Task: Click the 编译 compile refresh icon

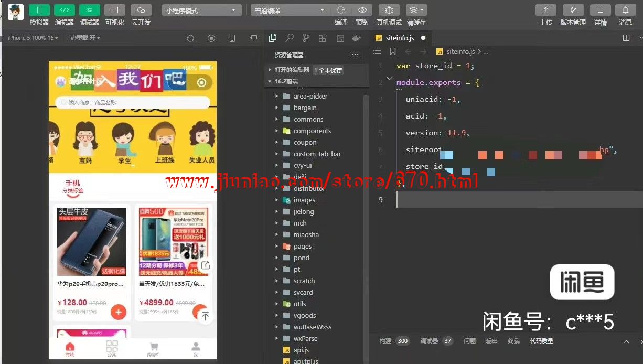Action: [341, 10]
